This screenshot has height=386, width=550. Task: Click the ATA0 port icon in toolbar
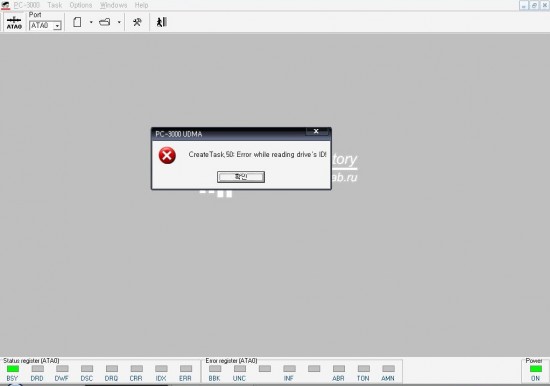(14, 22)
